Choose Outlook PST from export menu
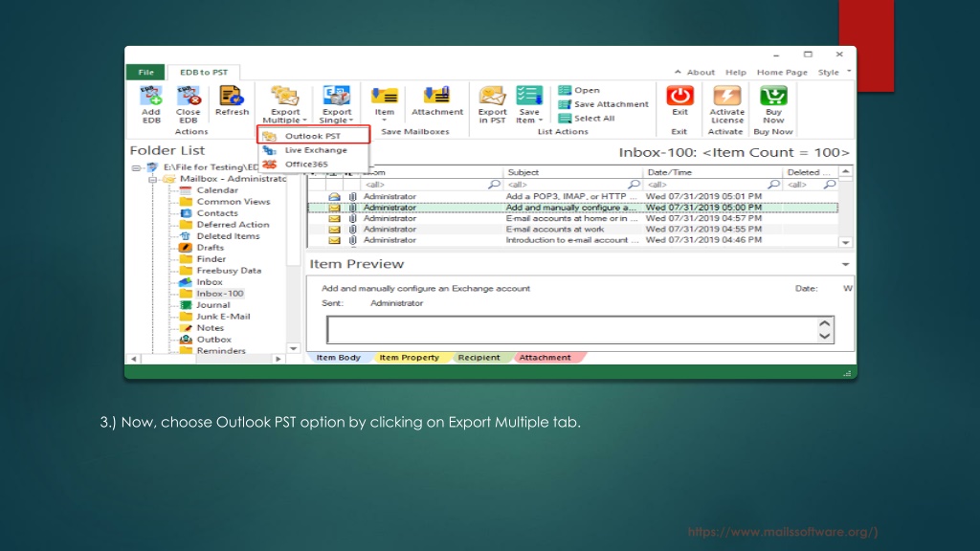The height and width of the screenshot is (551, 980). [313, 136]
